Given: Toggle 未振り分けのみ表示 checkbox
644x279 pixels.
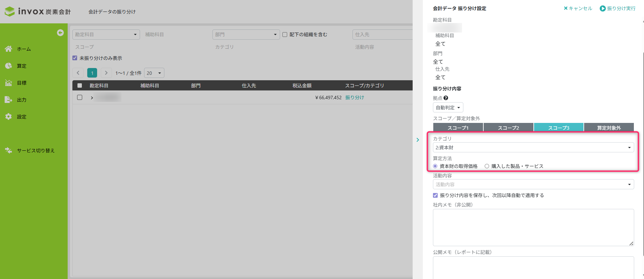Looking at the screenshot, I should tap(75, 58).
